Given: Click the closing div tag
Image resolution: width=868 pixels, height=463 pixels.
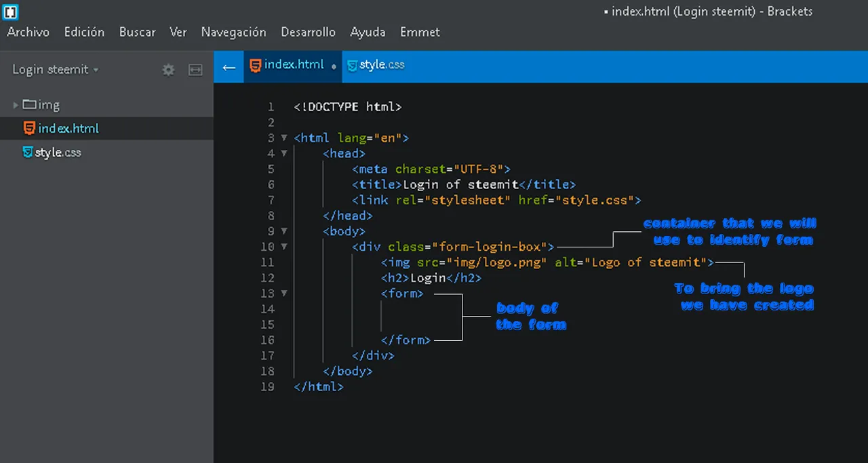Looking at the screenshot, I should coord(373,356).
